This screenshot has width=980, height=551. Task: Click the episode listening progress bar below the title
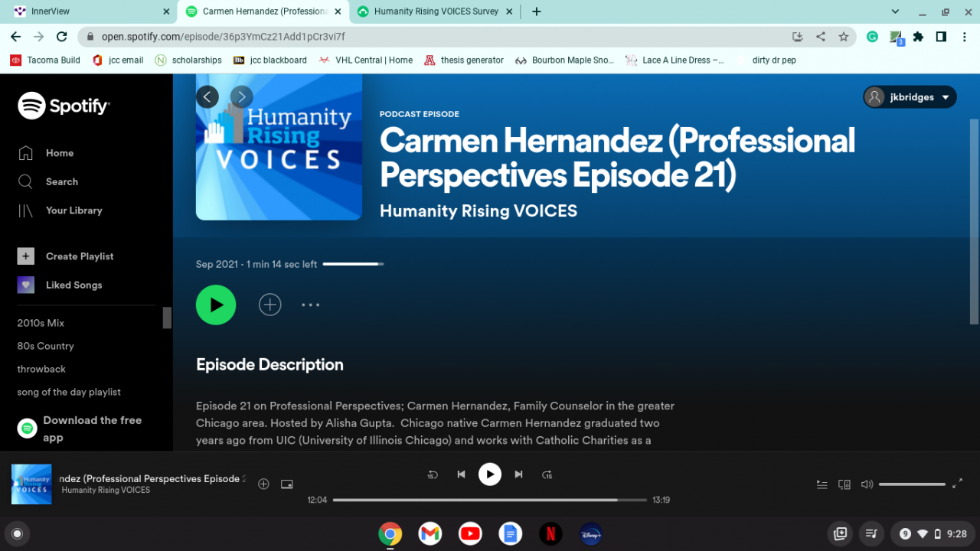[x=353, y=264]
